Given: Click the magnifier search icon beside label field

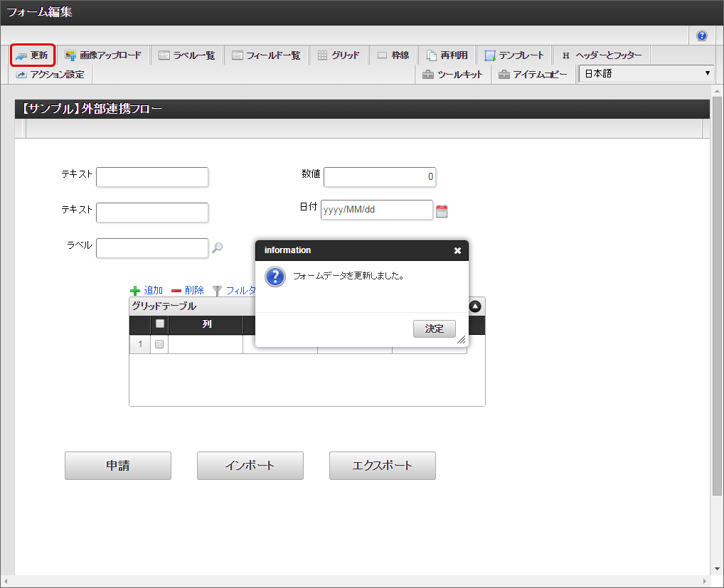Looking at the screenshot, I should point(218,247).
